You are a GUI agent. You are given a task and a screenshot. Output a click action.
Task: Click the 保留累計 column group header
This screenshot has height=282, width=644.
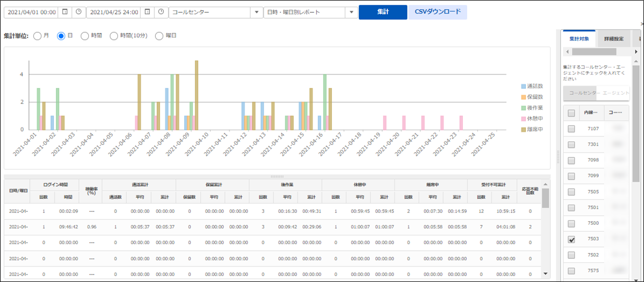pos(212,185)
